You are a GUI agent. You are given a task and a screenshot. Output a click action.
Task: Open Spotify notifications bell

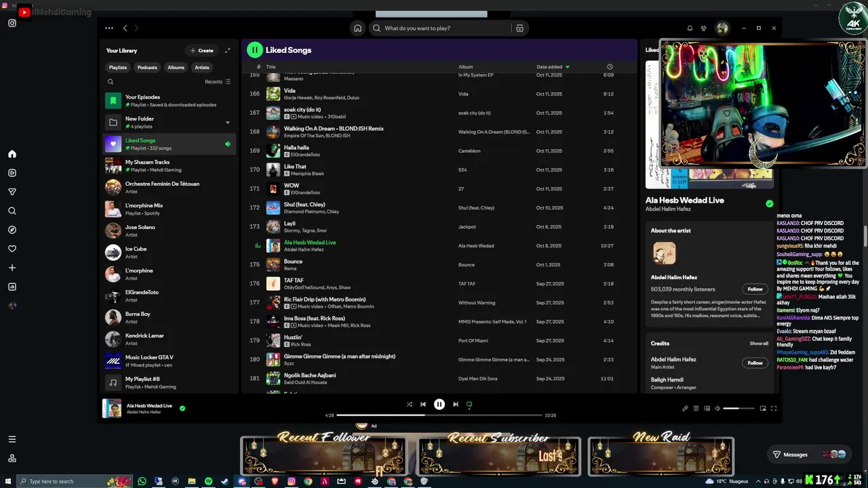pos(690,28)
